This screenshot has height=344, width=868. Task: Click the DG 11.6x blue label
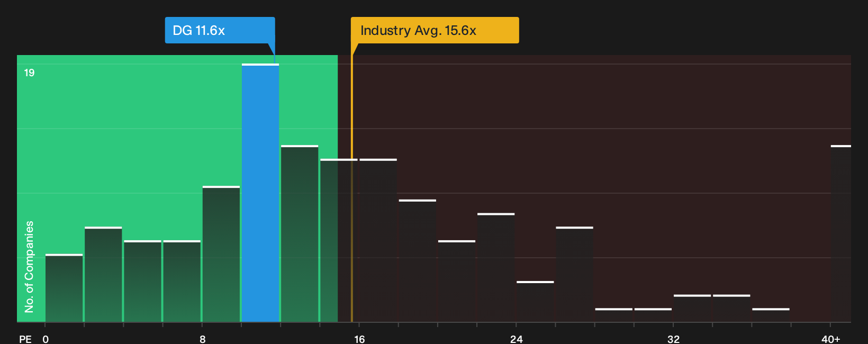click(220, 30)
